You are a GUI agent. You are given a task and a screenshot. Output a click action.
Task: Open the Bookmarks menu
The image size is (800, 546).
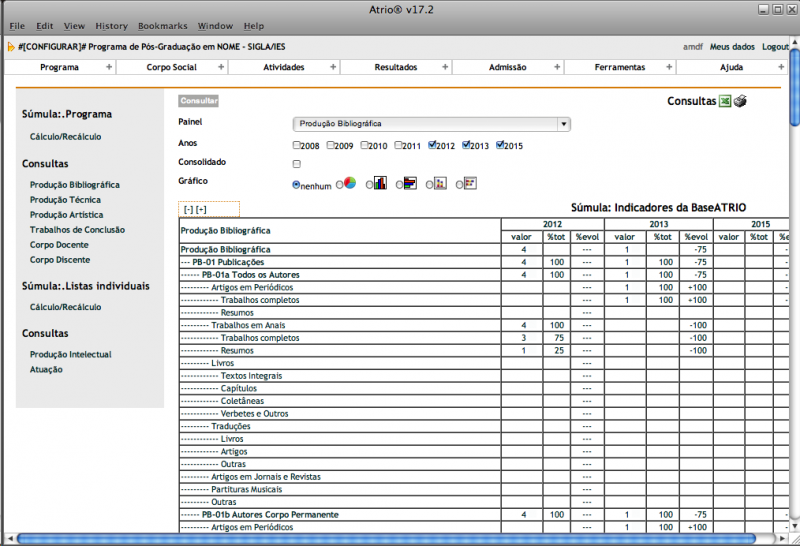tap(162, 25)
